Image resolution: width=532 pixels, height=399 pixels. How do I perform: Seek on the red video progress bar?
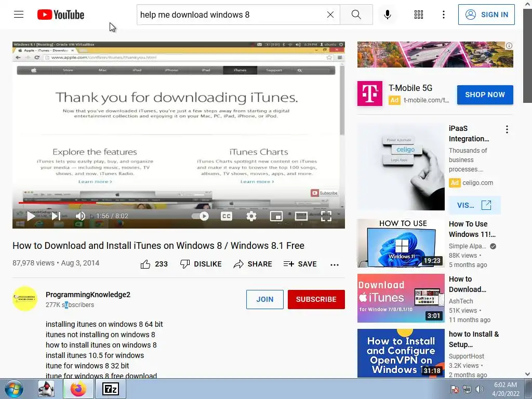58,203
